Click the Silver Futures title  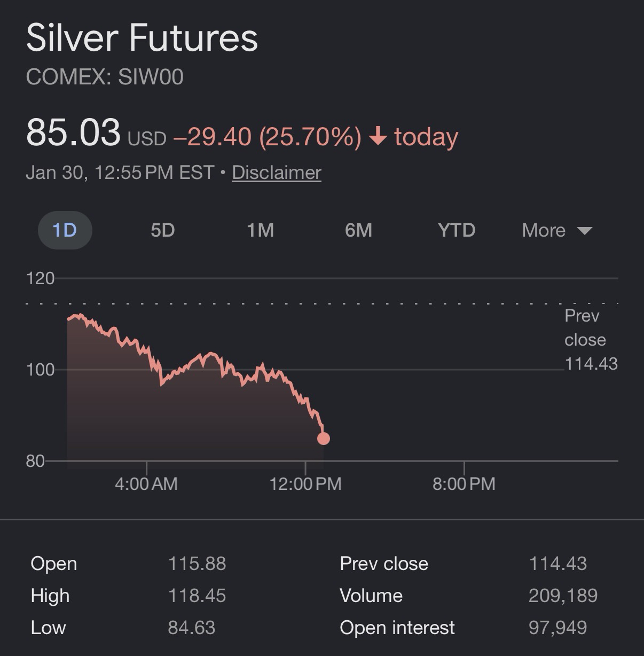coord(142,38)
